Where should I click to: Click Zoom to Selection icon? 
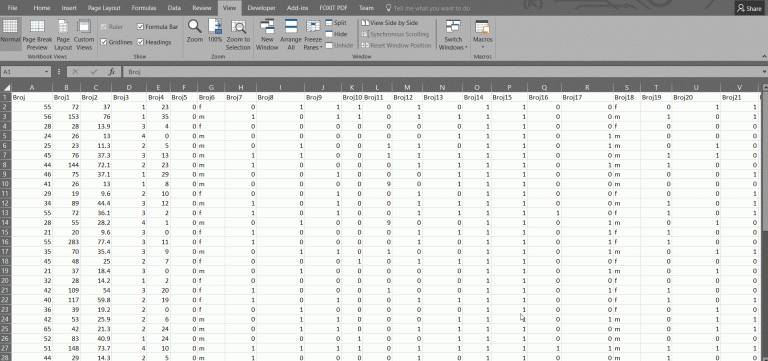(x=238, y=35)
